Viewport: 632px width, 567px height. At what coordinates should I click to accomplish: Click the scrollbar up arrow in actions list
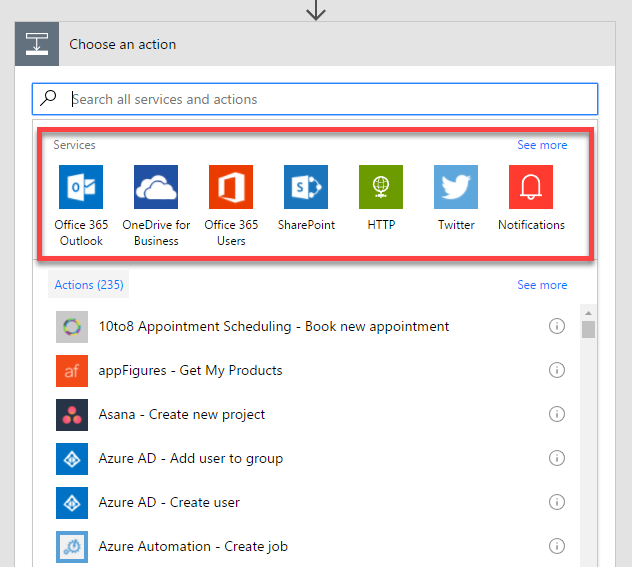(588, 313)
